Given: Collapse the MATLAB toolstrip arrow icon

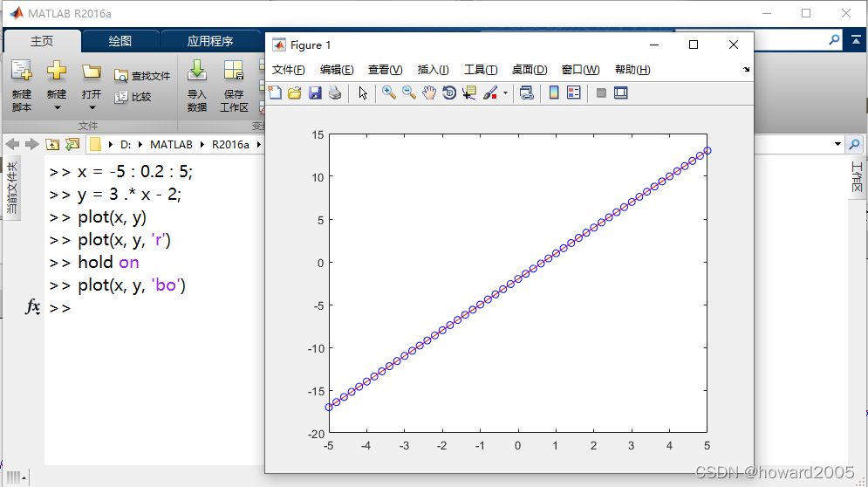Looking at the screenshot, I should 856,40.
